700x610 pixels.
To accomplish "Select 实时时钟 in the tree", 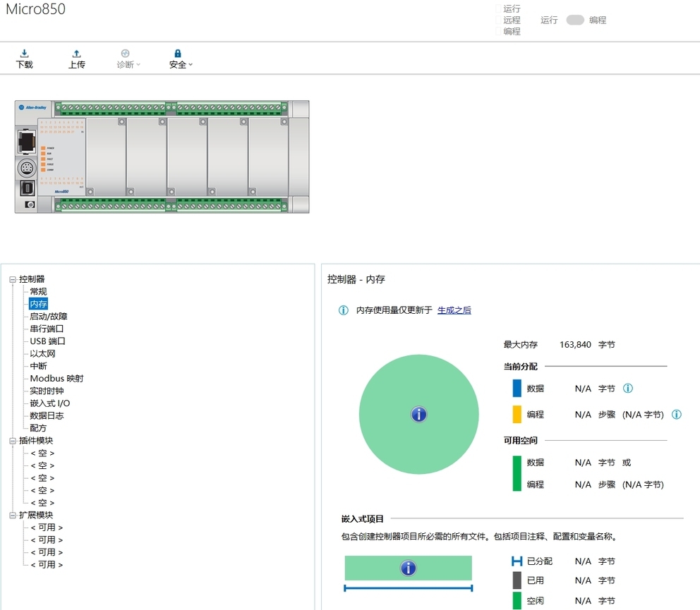I will pyautogui.click(x=47, y=391).
